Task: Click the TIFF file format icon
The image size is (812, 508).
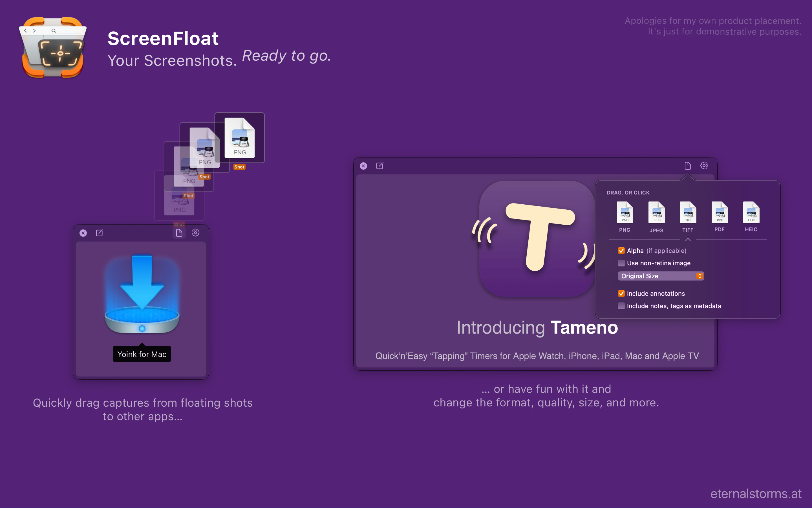Action: (688, 212)
